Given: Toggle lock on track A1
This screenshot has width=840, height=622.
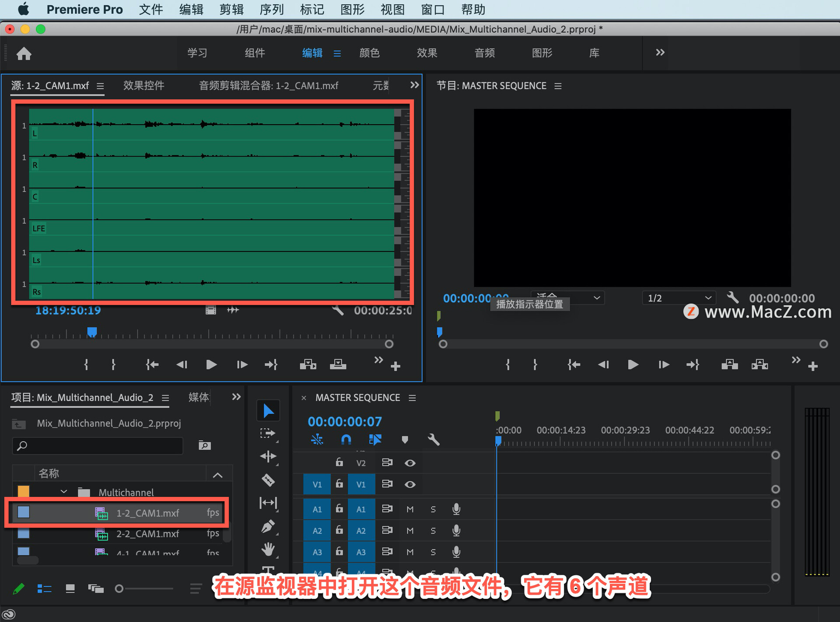Looking at the screenshot, I should (339, 508).
